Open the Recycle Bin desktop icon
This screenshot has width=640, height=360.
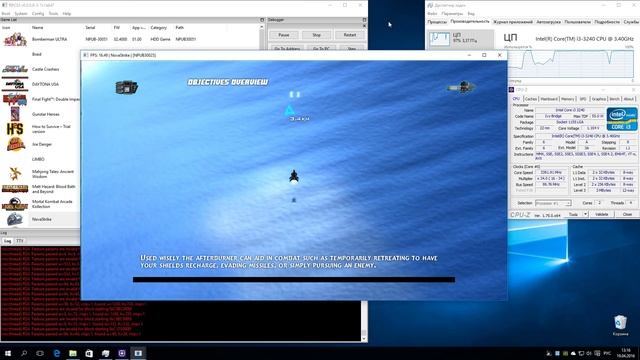620,325
